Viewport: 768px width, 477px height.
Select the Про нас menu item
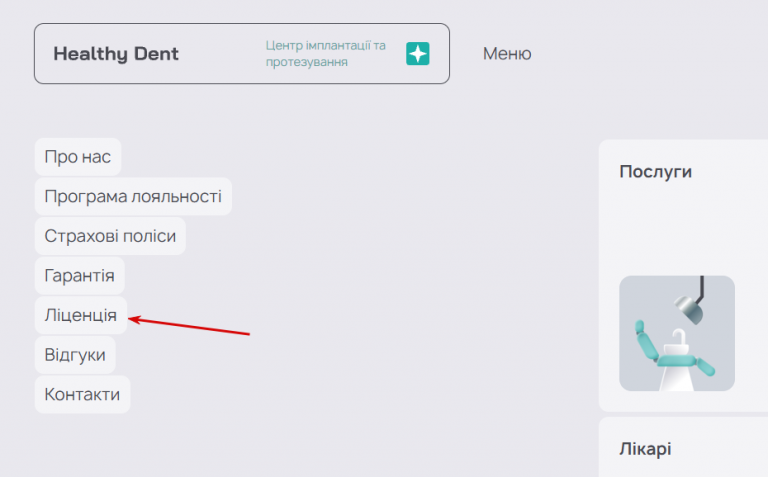click(x=78, y=157)
